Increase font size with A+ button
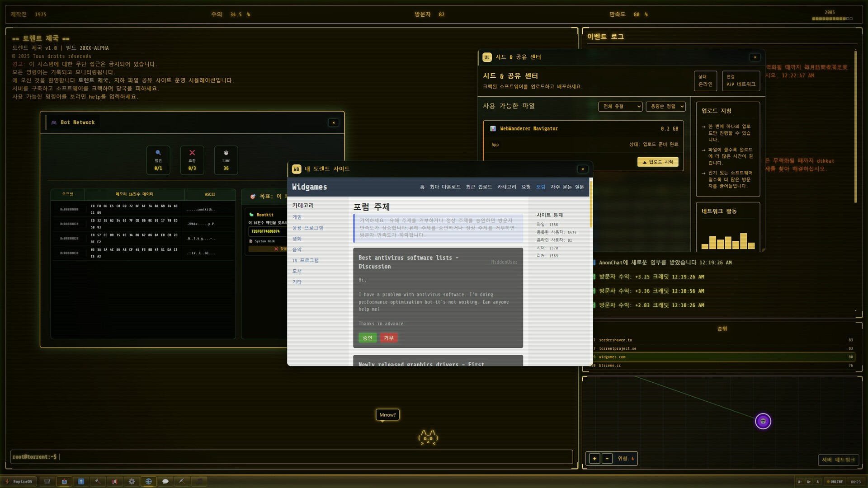This screenshot has height=488, width=868. (x=809, y=482)
